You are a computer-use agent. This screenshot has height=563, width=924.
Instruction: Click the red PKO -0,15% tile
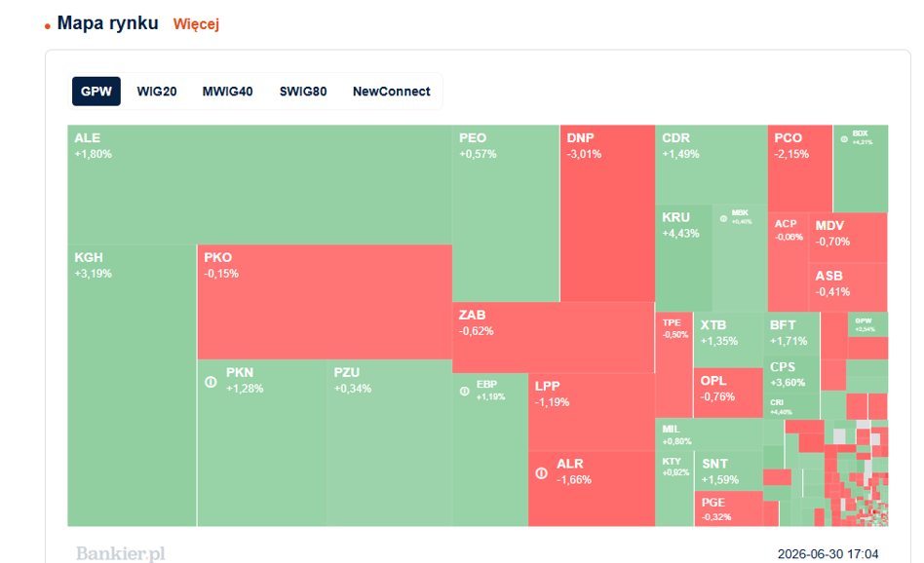click(325, 302)
